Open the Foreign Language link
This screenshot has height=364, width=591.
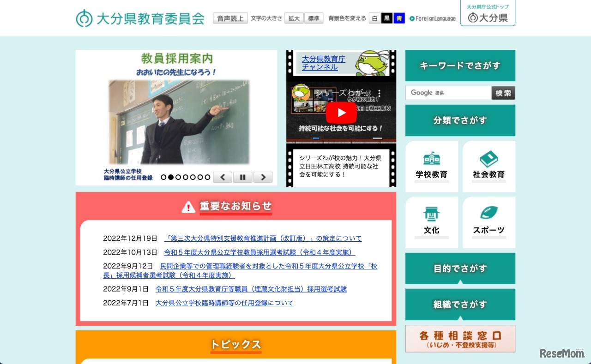(x=433, y=19)
